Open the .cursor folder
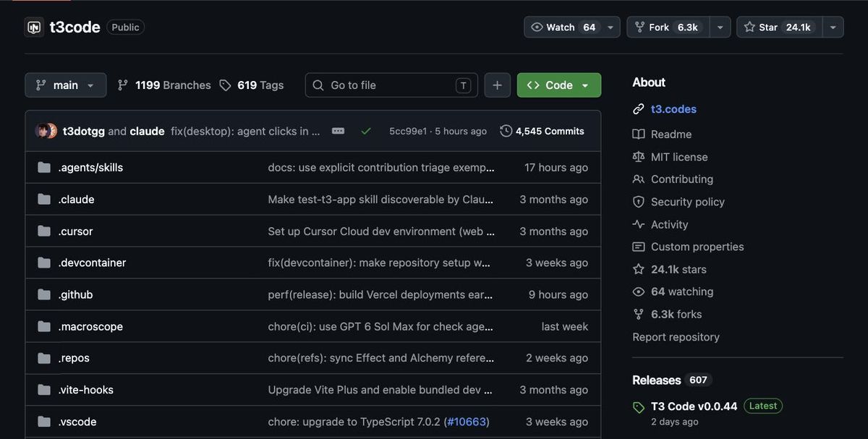Viewport: 868px width, 439px height. (75, 231)
